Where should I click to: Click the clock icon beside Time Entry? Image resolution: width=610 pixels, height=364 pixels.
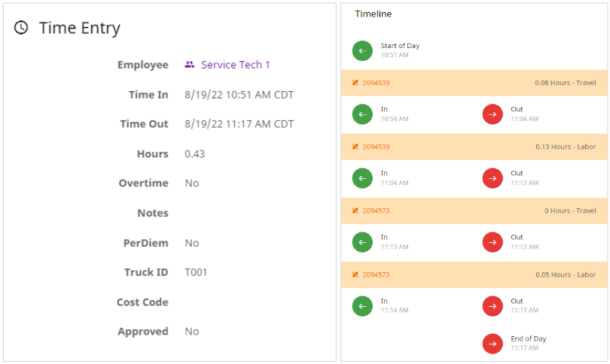coord(21,28)
